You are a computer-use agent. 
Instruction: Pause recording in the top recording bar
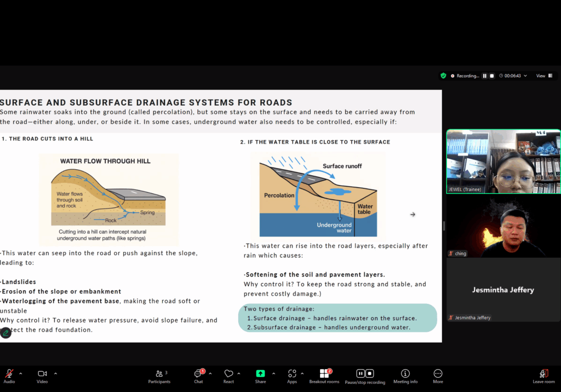click(485, 76)
